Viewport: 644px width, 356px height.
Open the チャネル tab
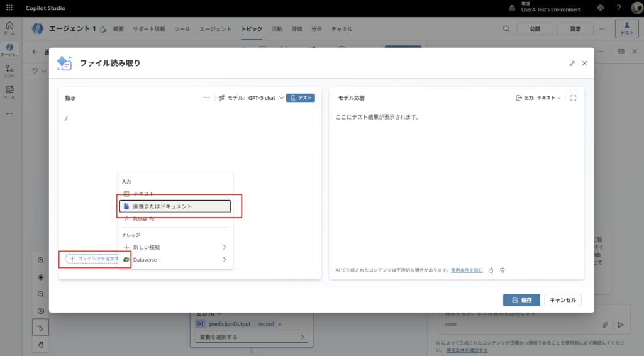(x=341, y=29)
